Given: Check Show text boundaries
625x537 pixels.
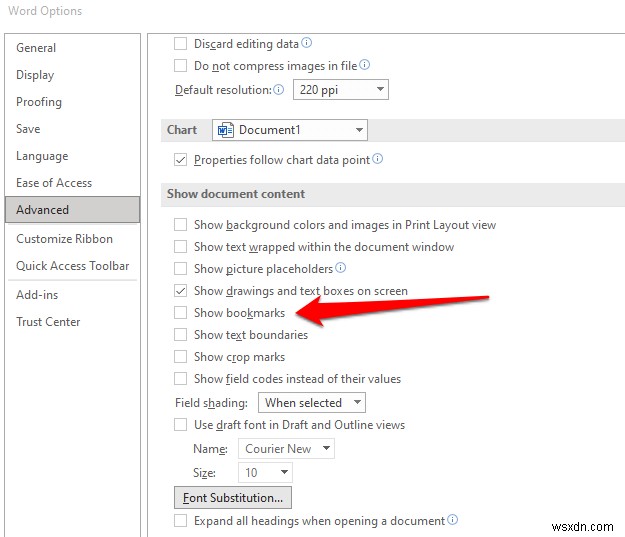Looking at the screenshot, I should [x=181, y=334].
